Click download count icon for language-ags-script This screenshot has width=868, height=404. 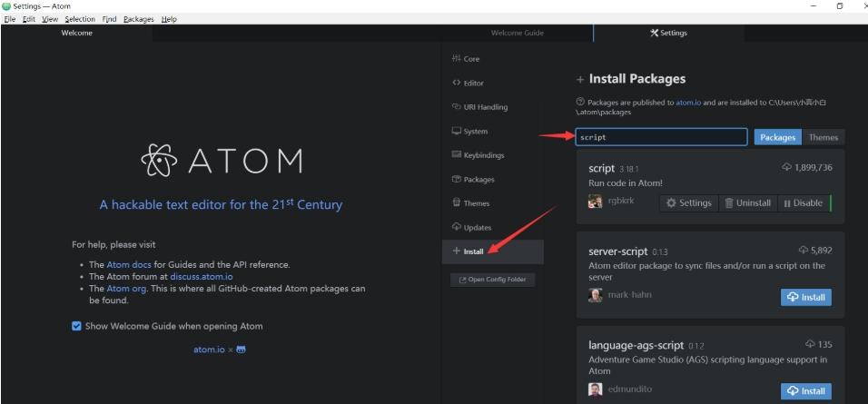(x=811, y=344)
